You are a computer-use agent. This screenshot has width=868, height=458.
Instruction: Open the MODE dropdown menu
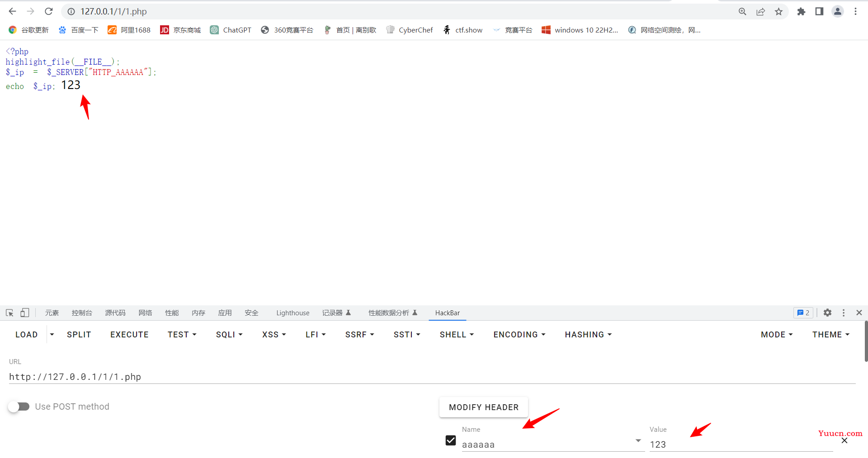point(777,335)
